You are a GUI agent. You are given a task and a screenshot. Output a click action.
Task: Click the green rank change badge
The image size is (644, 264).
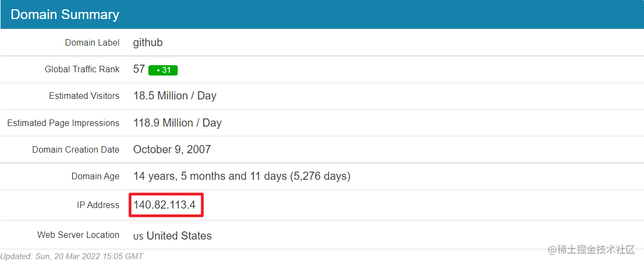[x=163, y=70]
